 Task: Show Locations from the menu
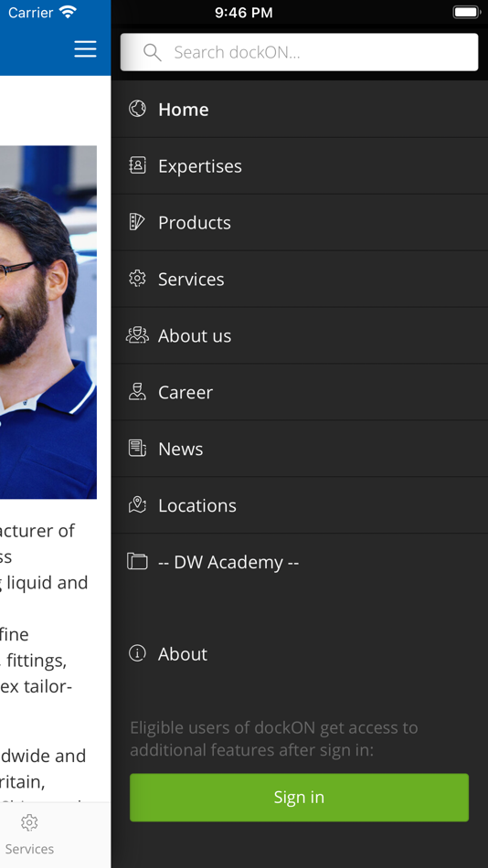click(300, 505)
